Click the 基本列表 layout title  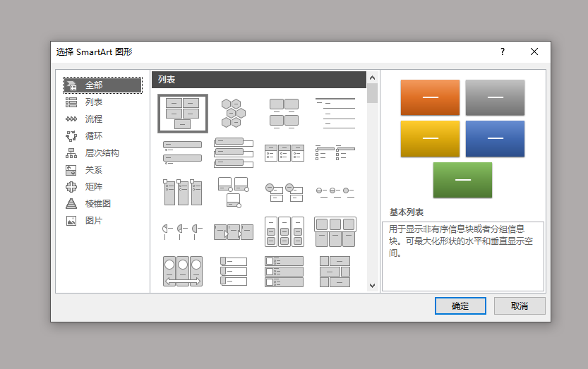click(x=407, y=212)
